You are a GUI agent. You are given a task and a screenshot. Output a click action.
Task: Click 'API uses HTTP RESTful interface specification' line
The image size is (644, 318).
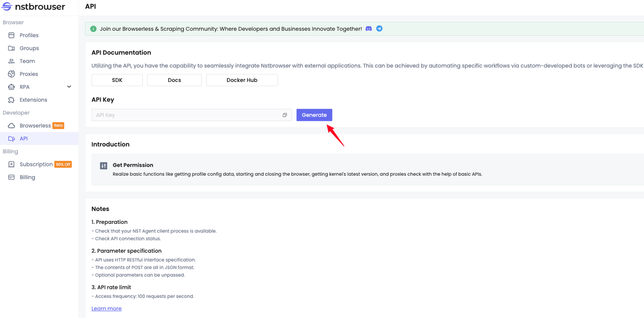[144, 260]
